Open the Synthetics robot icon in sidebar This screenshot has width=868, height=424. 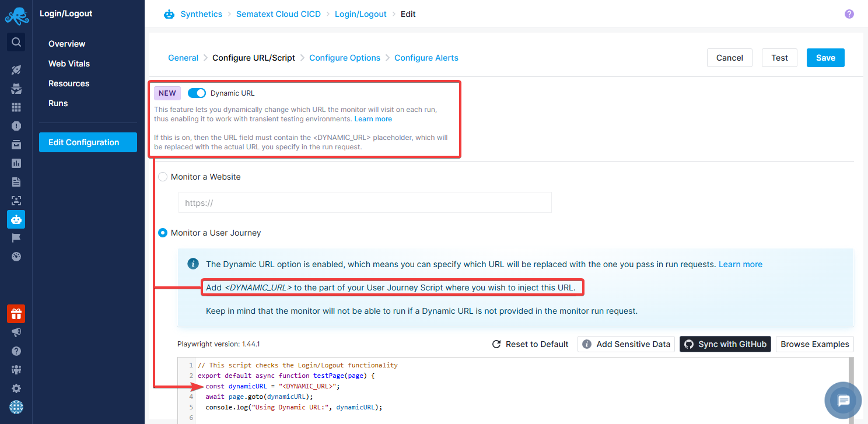tap(16, 219)
